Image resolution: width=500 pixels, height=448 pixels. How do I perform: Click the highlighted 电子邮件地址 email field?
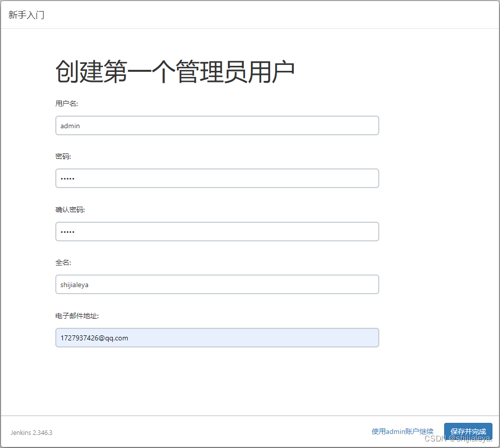pos(216,337)
